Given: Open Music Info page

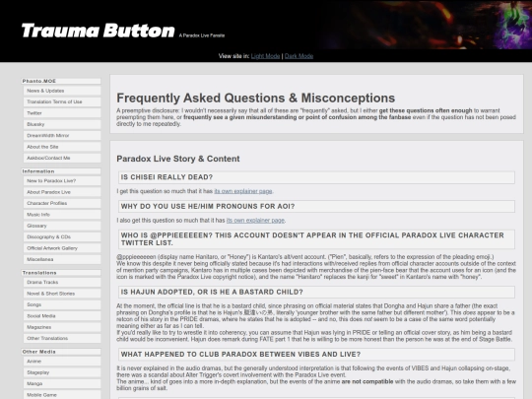Looking at the screenshot, I should (62, 215).
